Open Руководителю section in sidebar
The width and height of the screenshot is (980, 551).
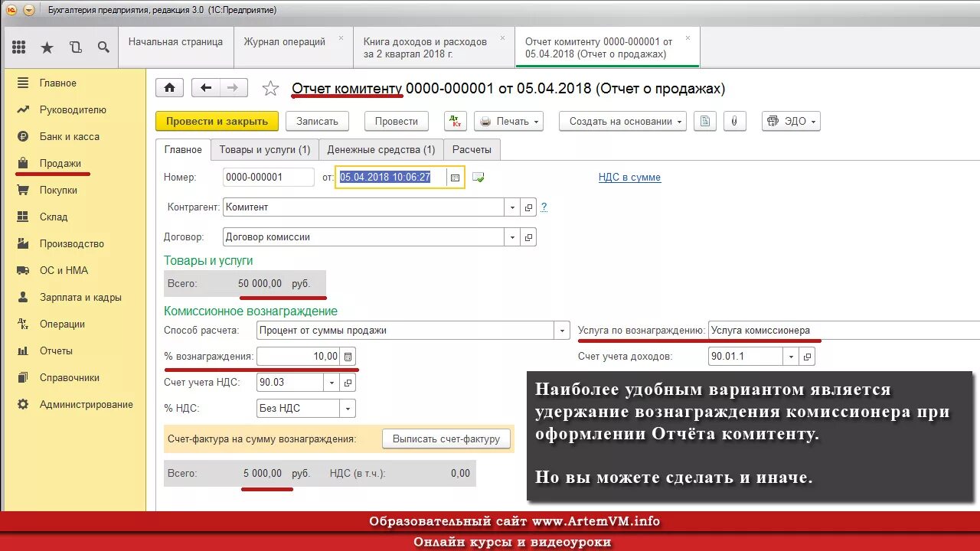tap(74, 109)
